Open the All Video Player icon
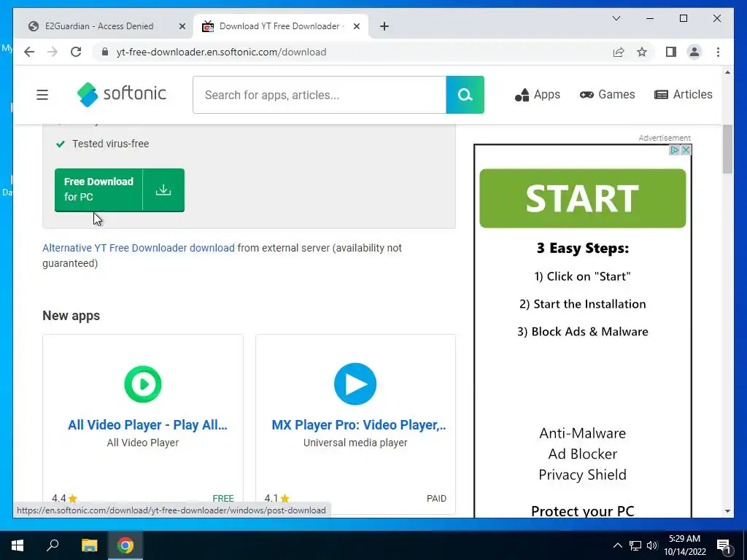Image resolution: width=747 pixels, height=560 pixels. pos(143,384)
